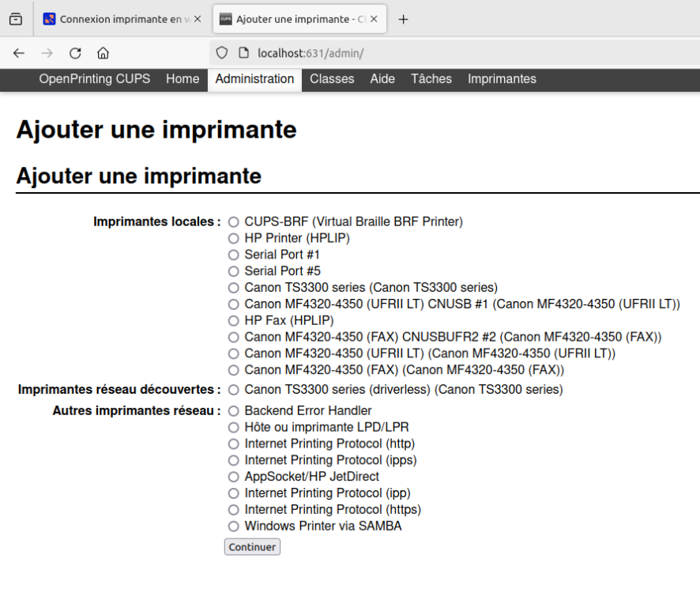Screen dimensions: 700x593
Task: Reload the current page
Action: click(x=75, y=53)
